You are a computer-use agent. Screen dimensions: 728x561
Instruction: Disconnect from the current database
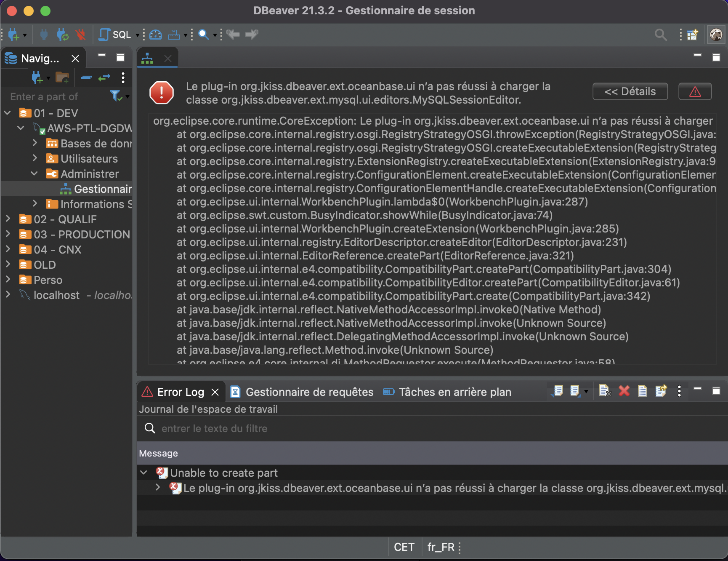[81, 35]
